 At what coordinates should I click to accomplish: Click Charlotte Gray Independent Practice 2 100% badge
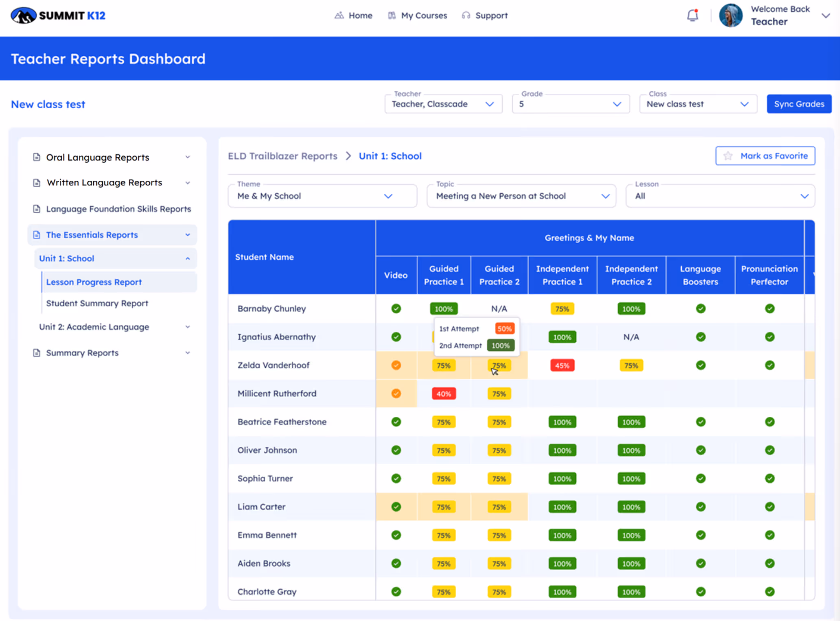[x=631, y=592]
